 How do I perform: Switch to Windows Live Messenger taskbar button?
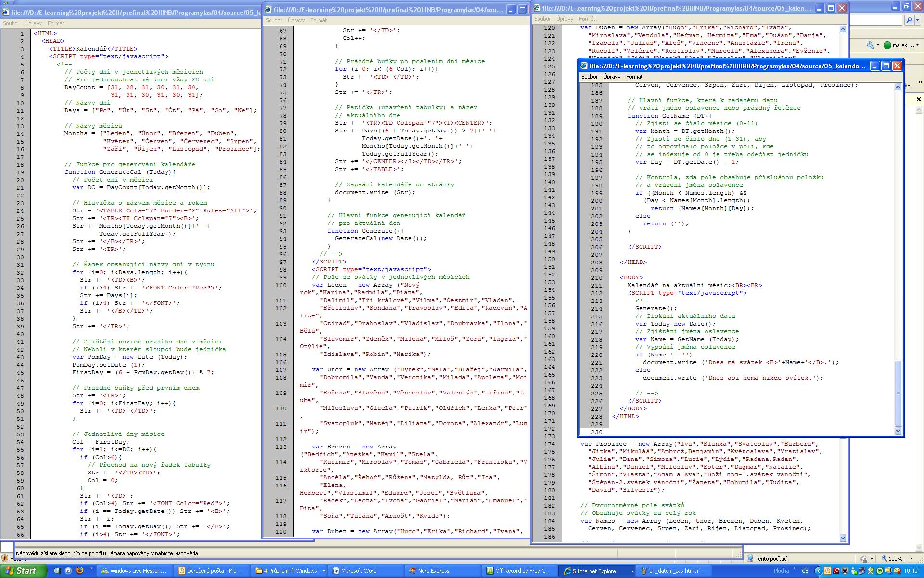[x=134, y=571]
